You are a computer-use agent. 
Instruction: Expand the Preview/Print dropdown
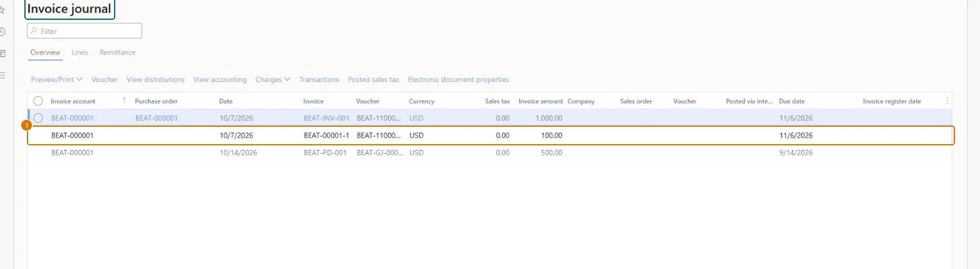[56, 79]
